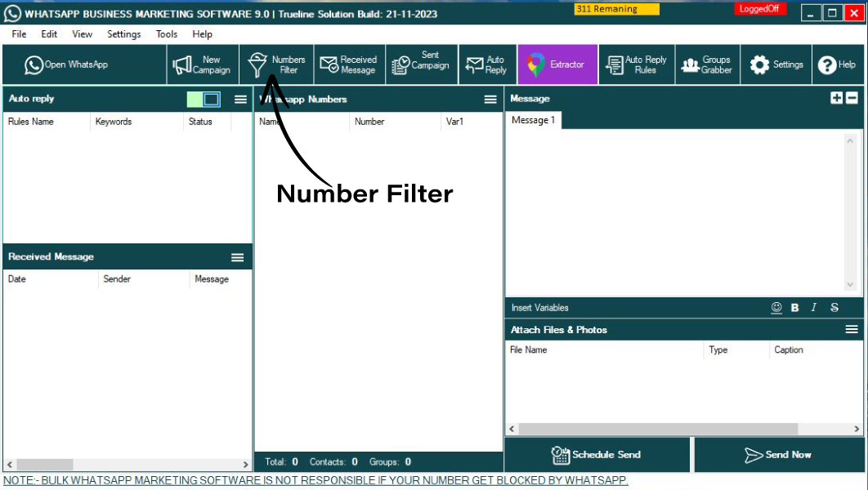Screen dimensions: 868x490
Task: Add a new message with plus icon
Action: (x=836, y=98)
